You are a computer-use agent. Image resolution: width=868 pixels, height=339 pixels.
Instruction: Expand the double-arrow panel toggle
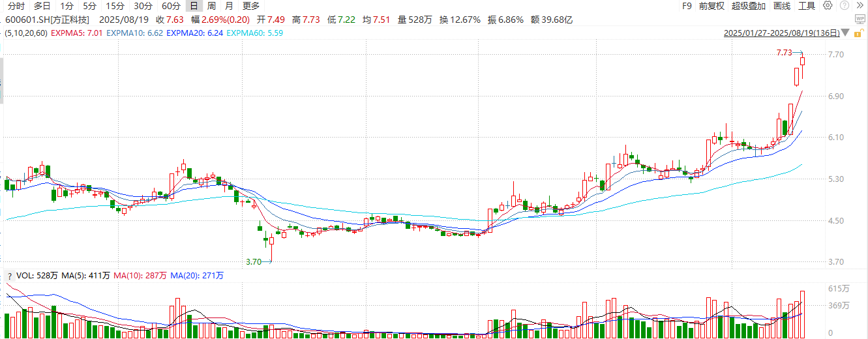pos(859,6)
